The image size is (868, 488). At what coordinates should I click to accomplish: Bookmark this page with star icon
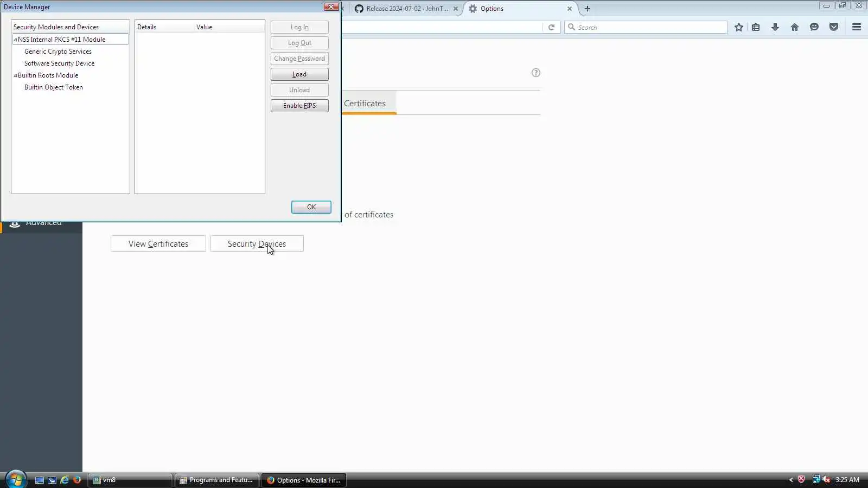coord(738,27)
